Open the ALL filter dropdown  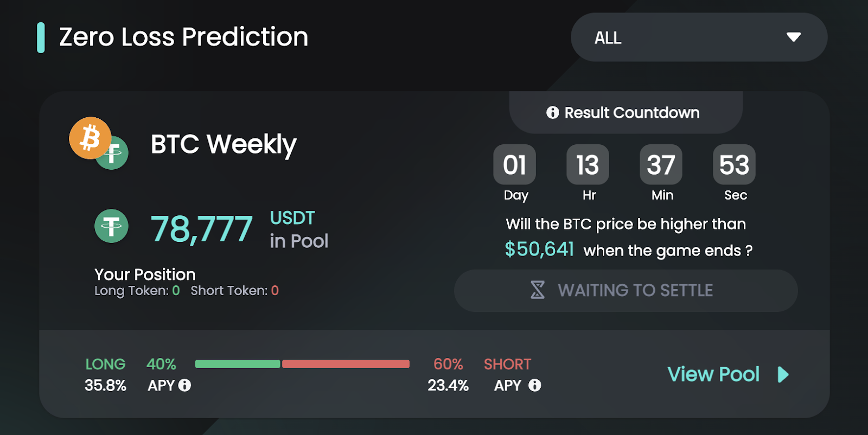(x=698, y=37)
